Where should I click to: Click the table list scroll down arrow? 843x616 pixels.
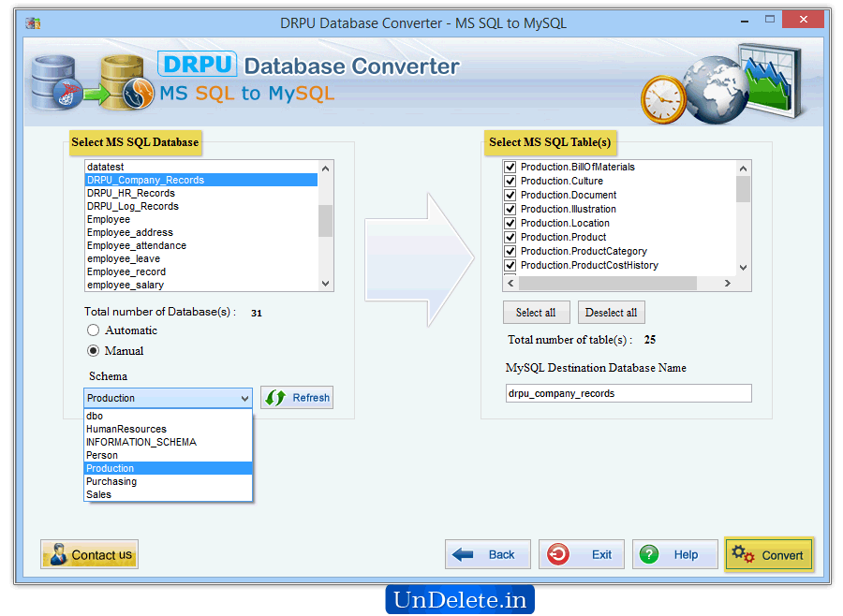tap(743, 267)
